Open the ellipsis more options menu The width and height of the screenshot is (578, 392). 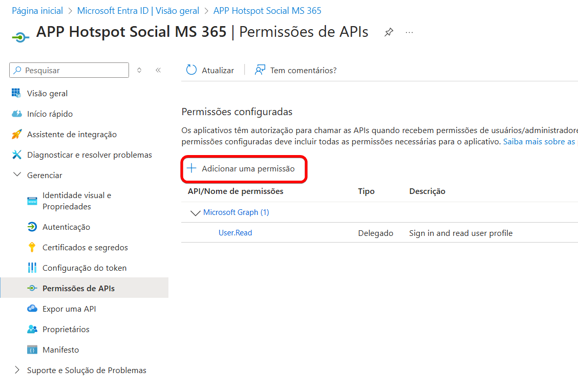[409, 32]
